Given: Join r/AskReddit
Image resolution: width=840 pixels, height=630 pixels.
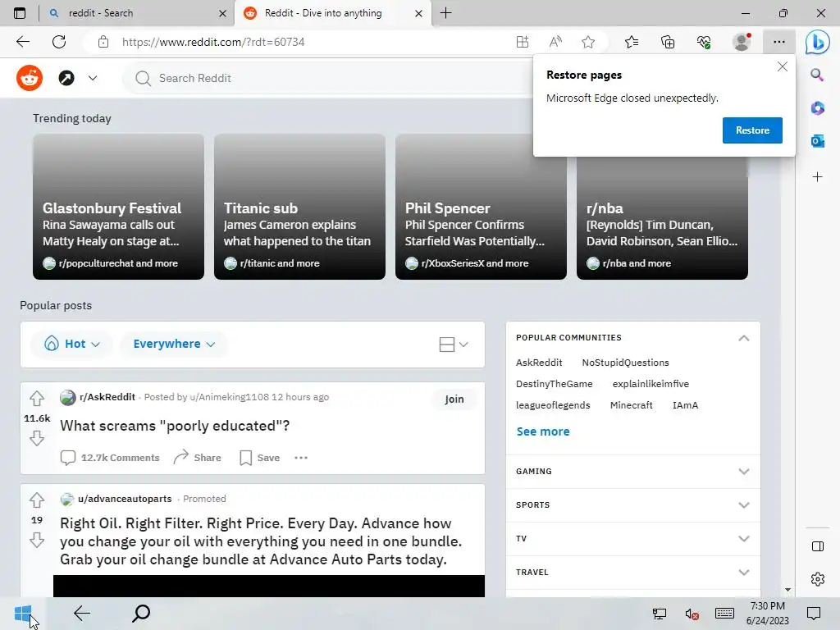Looking at the screenshot, I should [454, 399].
